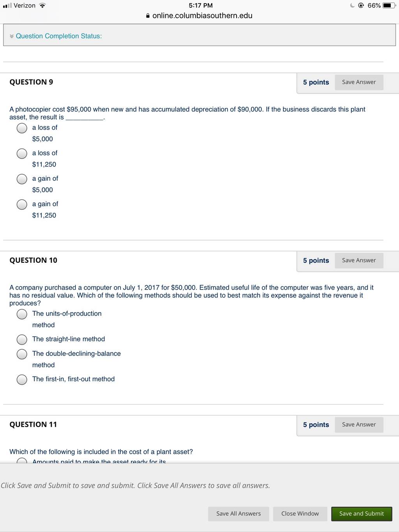
Task: Save Answer for Question 9
Action: click(x=359, y=82)
